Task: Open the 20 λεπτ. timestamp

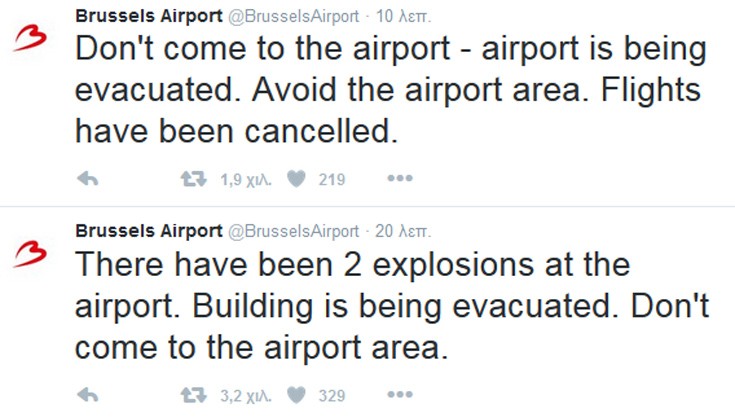Action: 403,231
